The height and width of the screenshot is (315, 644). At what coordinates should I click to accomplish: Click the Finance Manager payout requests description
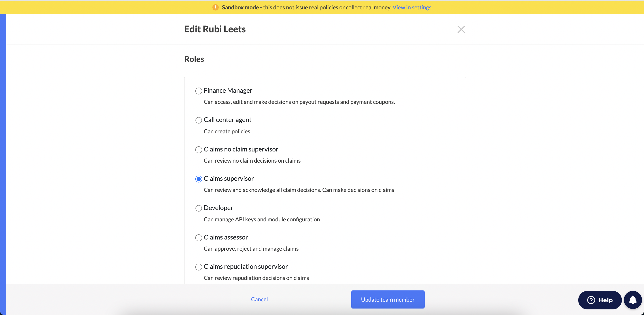(299, 102)
